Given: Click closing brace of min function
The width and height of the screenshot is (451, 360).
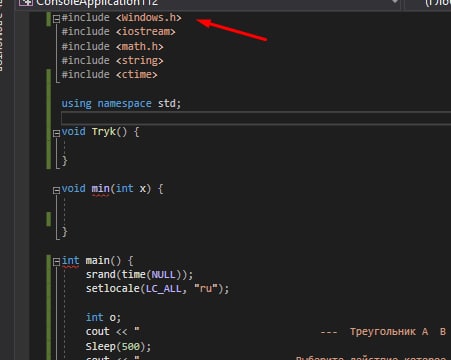Looking at the screenshot, I should [64, 232].
